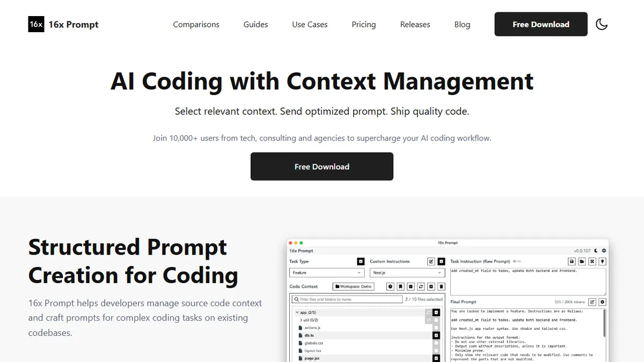Image resolution: width=644 pixels, height=362 pixels.
Task: Open the Next.js custom instructions dropdown
Action: coord(407,272)
